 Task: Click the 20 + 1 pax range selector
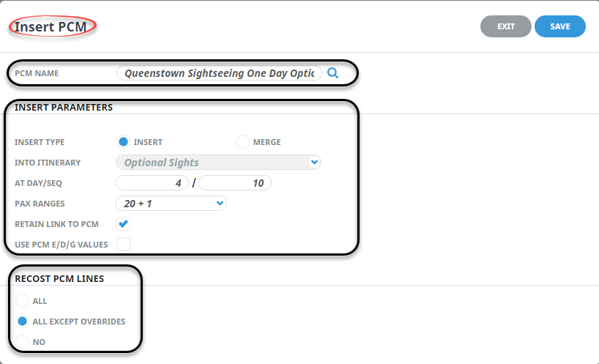click(171, 203)
